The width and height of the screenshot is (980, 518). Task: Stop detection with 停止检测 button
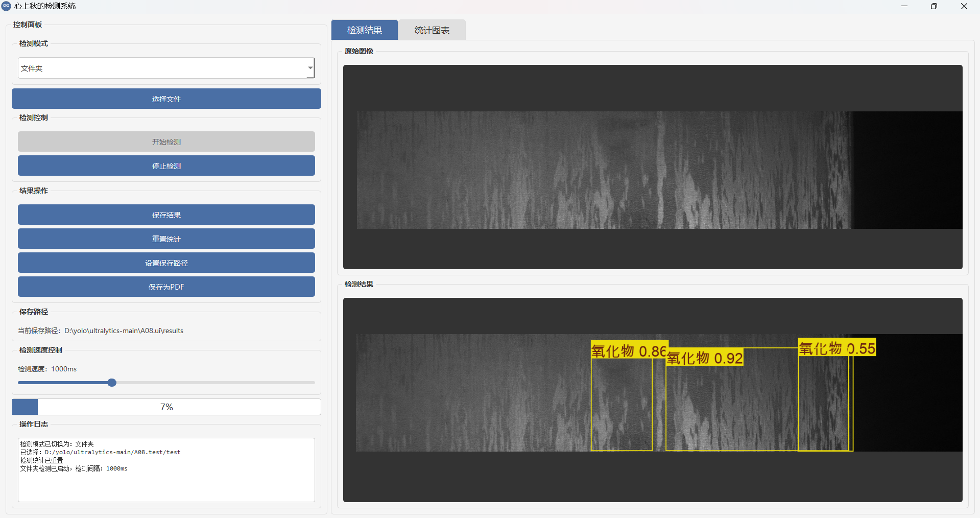pos(166,166)
